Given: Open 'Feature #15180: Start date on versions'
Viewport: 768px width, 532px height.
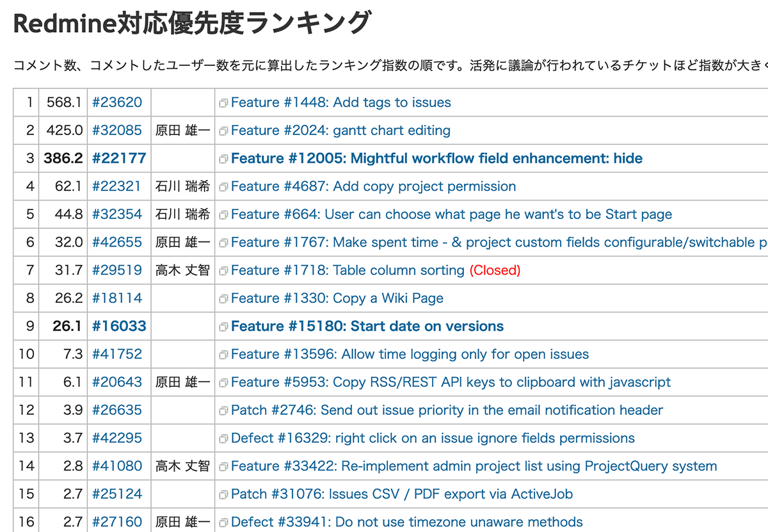Looking at the screenshot, I should click(367, 326).
